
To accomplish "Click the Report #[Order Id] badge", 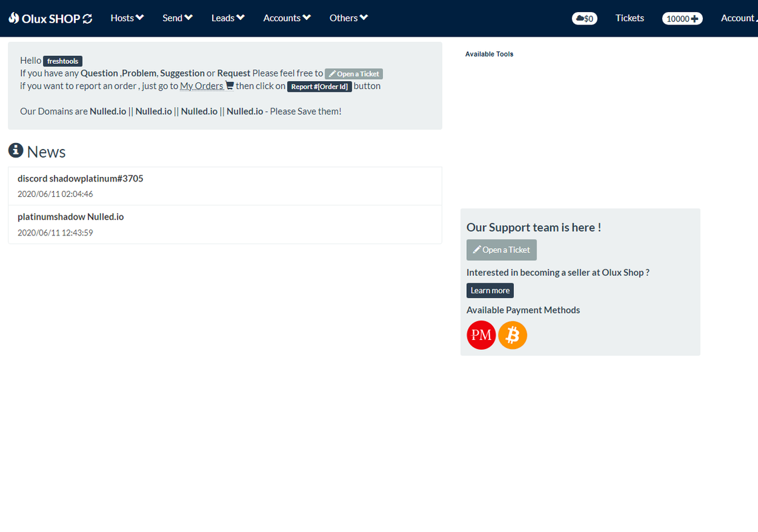I will click(320, 86).
